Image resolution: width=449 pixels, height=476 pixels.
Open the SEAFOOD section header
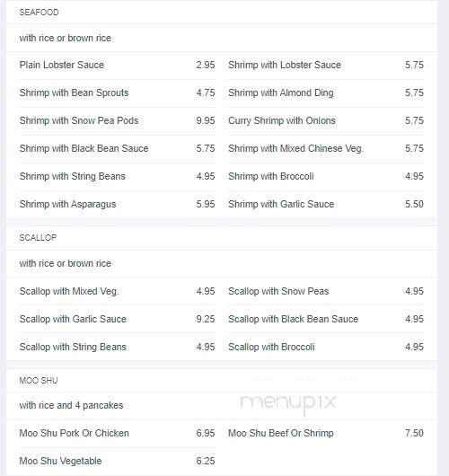coord(39,13)
